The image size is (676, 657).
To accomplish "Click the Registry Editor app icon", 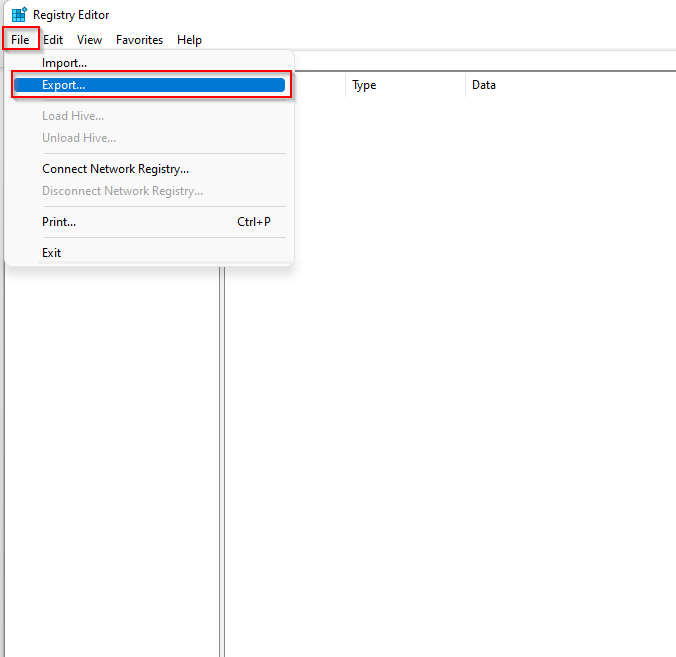I will click(18, 15).
